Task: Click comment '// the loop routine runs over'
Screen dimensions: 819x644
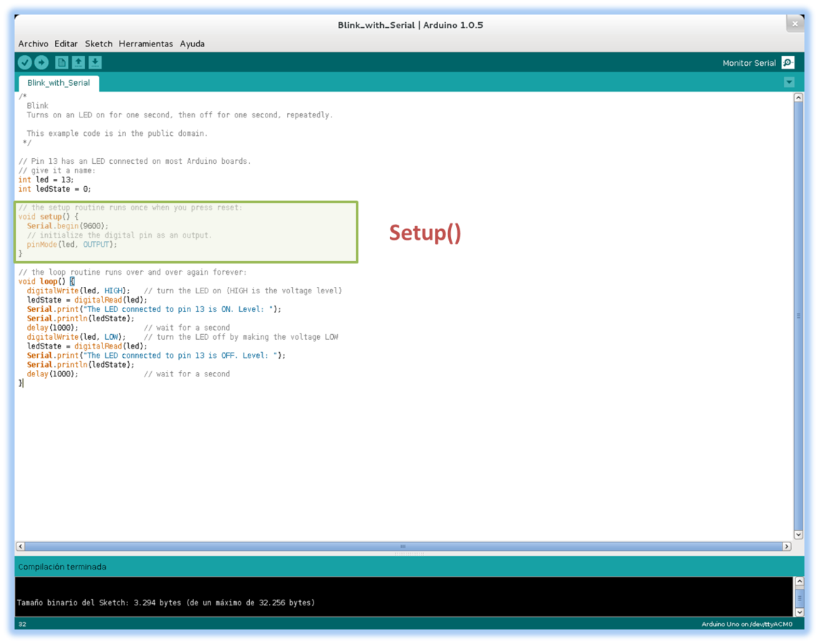Action: coord(132,273)
